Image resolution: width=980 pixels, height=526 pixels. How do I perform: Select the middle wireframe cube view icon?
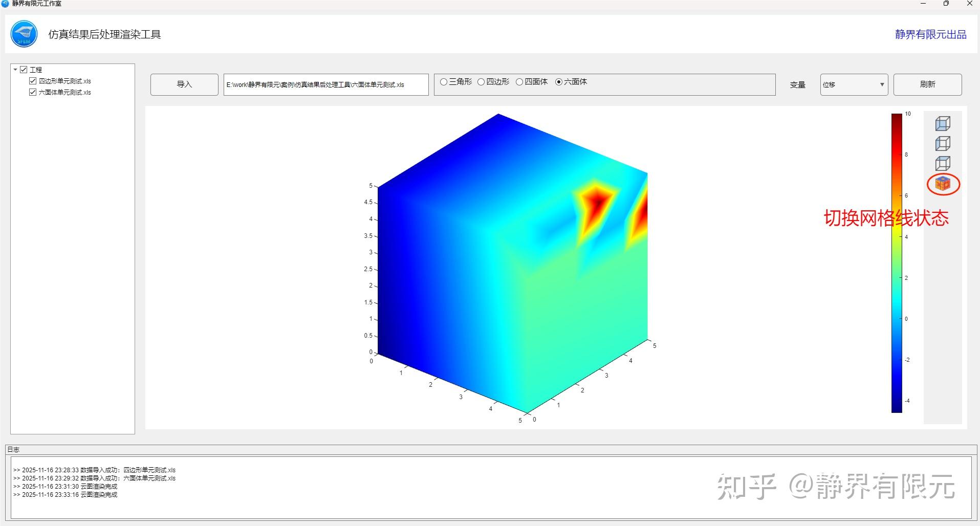(x=943, y=144)
